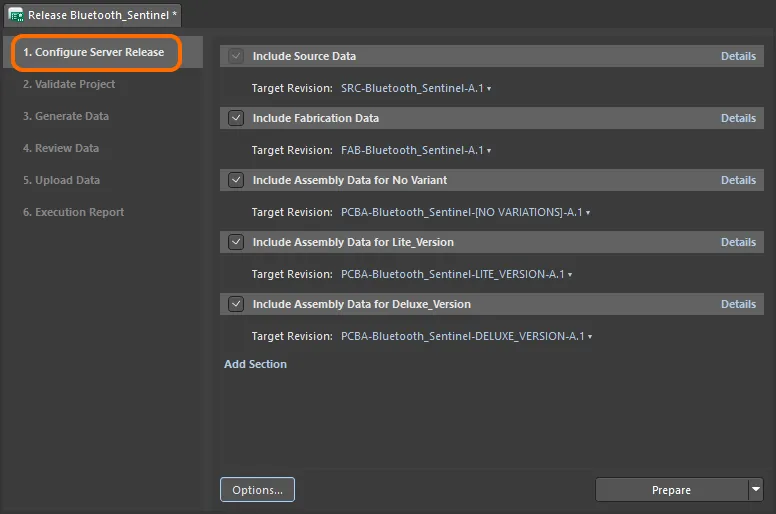
Task: Click the Options... button
Action: click(x=257, y=490)
